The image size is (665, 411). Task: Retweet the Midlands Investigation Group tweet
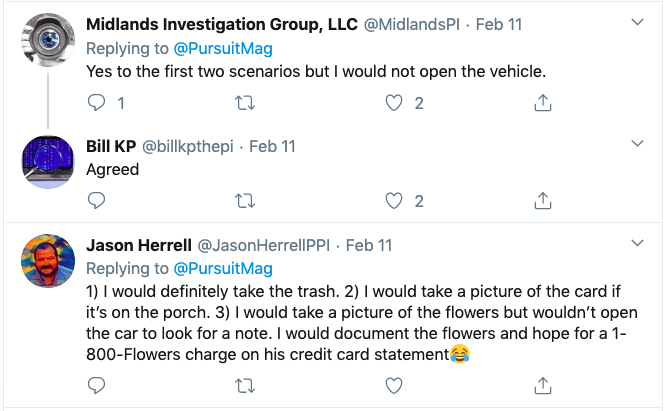pos(245,102)
